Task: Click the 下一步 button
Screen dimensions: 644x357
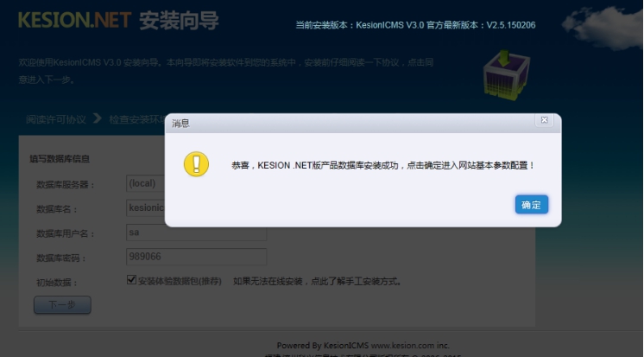Action: tap(62, 305)
